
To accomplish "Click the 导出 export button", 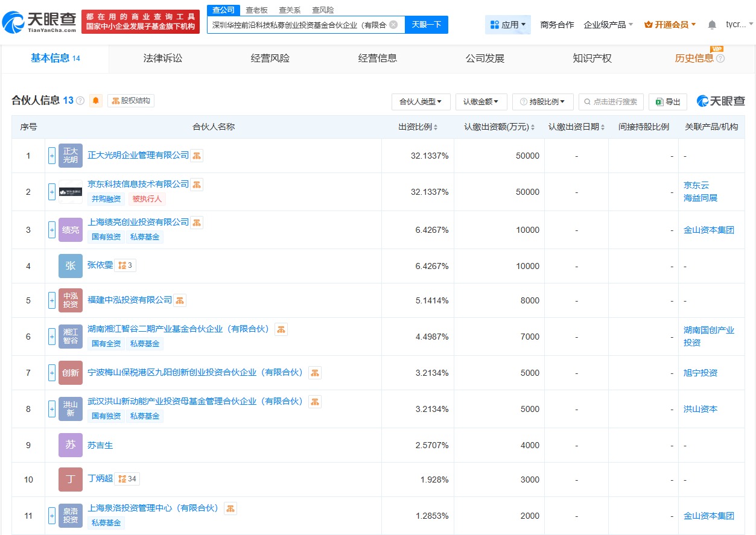I will (668, 102).
